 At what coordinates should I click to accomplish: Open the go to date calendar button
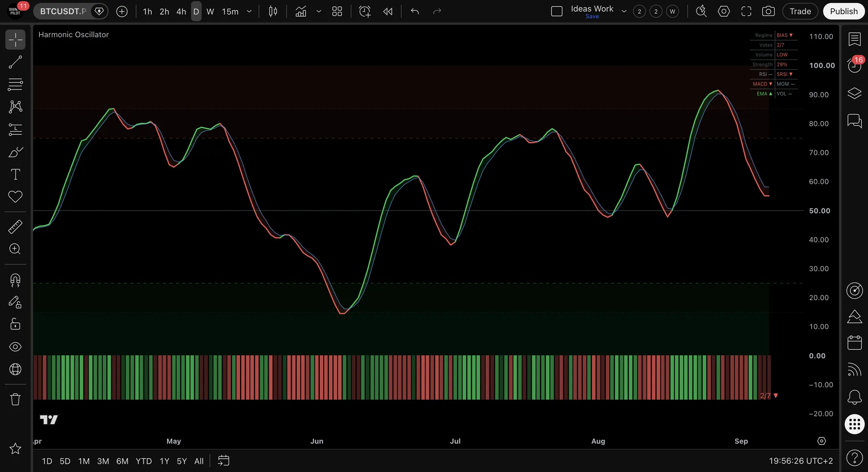224,461
